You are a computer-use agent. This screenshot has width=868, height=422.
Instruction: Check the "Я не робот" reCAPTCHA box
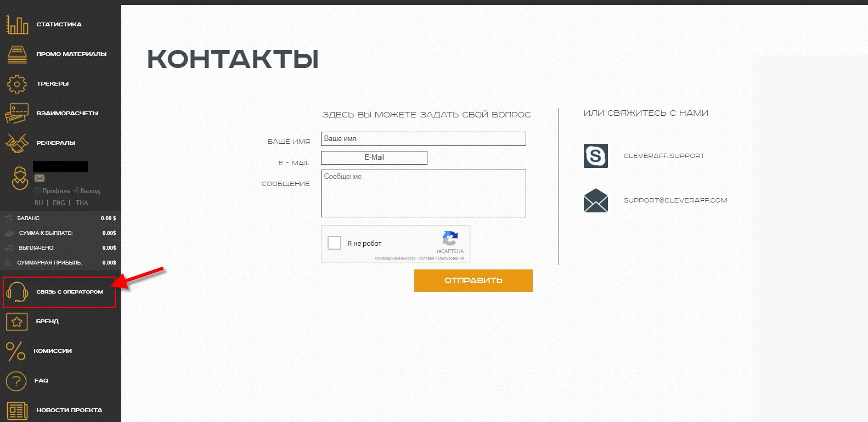tap(334, 243)
